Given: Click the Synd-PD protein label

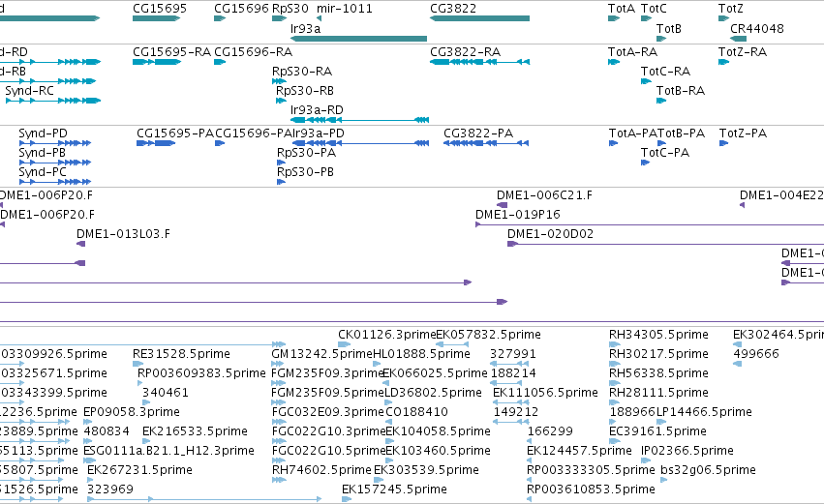Looking at the screenshot, I should [x=44, y=133].
